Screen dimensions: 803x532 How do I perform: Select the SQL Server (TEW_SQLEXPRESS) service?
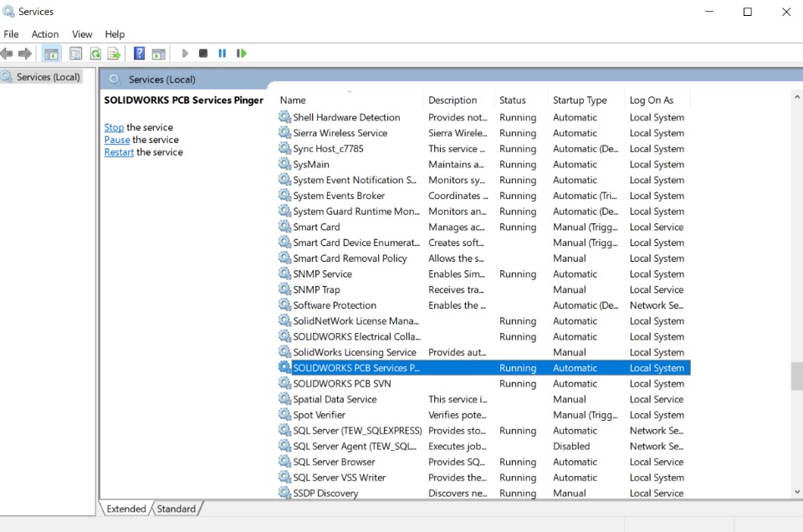pos(484,430)
